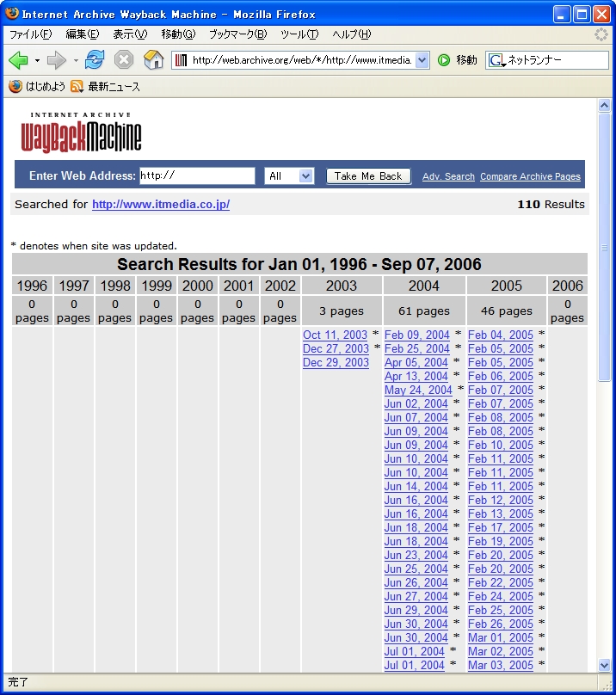Open the May 24, 2004 snapshot

coord(418,390)
